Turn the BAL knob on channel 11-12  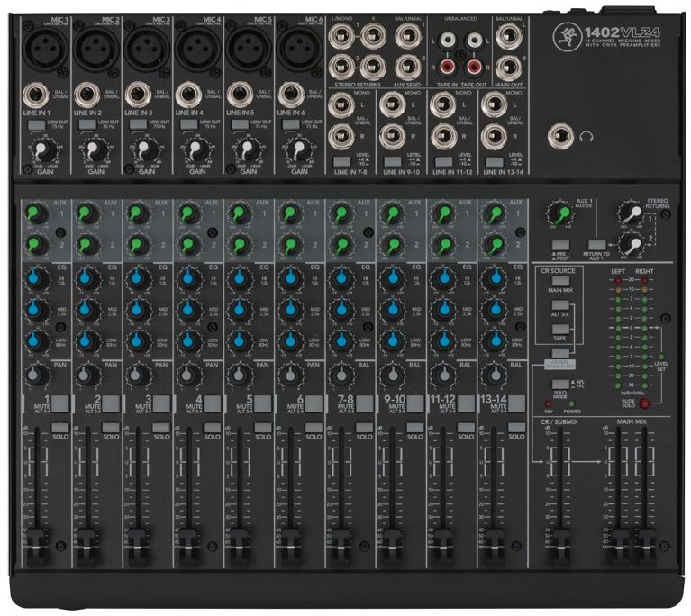tap(443, 376)
